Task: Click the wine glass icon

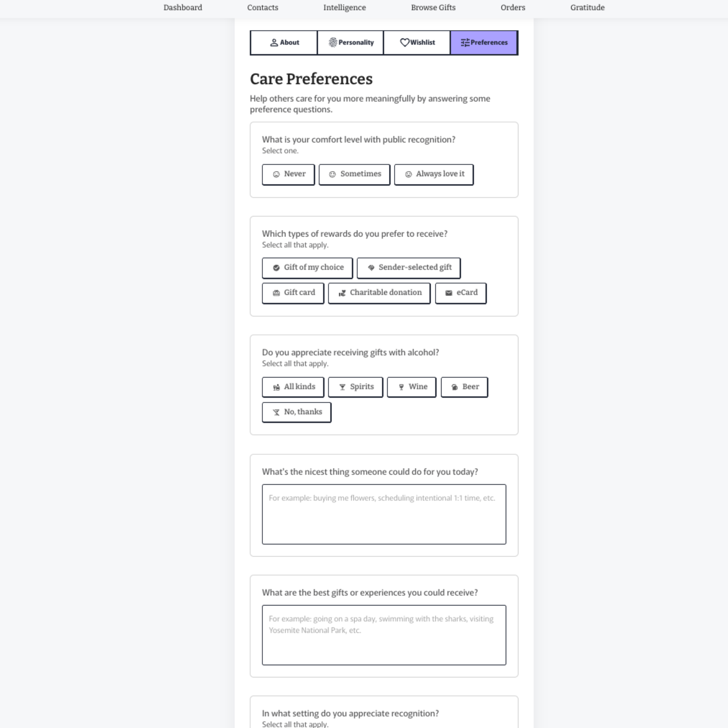Action: pyautogui.click(x=401, y=387)
